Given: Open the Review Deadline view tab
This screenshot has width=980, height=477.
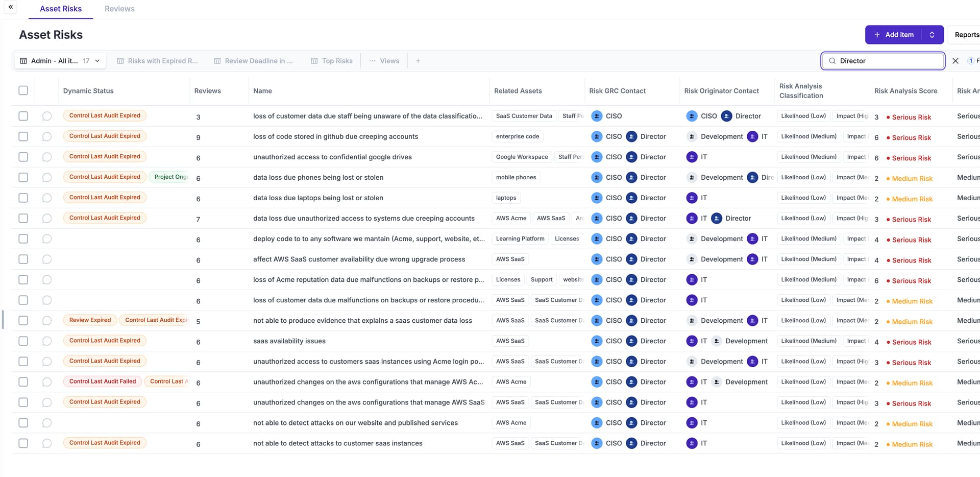Looking at the screenshot, I should 254,61.
